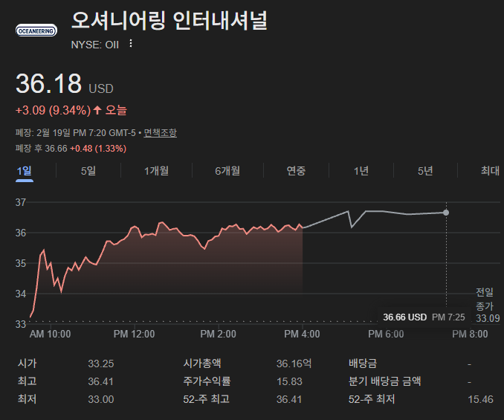Select the 5일 time range tab
Screen dimensions: 504x420
pos(88,171)
